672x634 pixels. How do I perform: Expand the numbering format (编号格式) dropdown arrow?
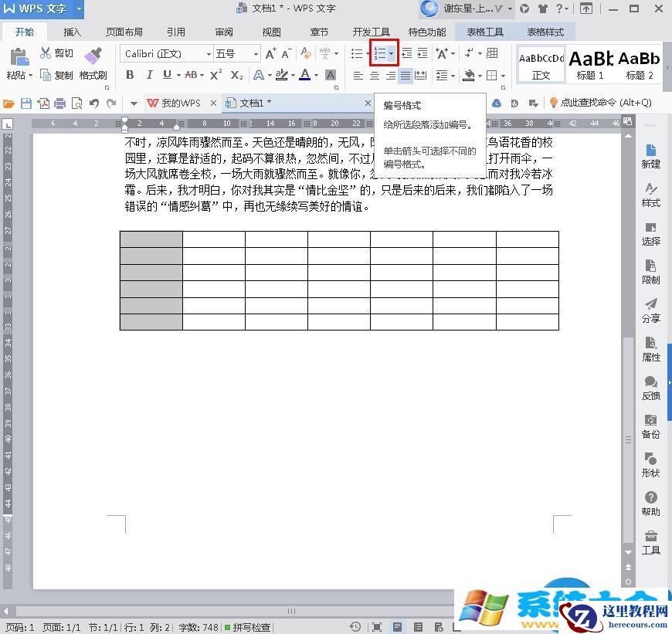(391, 53)
